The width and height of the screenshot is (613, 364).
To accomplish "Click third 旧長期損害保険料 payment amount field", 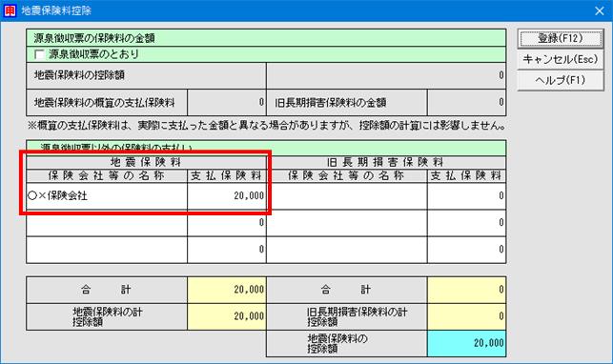I will [x=467, y=250].
